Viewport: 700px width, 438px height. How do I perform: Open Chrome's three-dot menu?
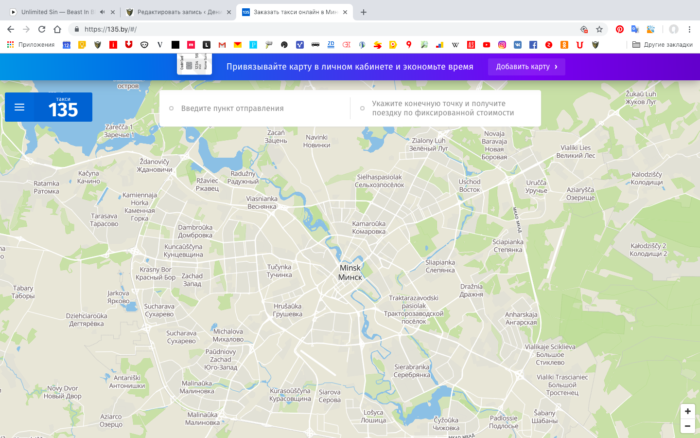click(690, 29)
